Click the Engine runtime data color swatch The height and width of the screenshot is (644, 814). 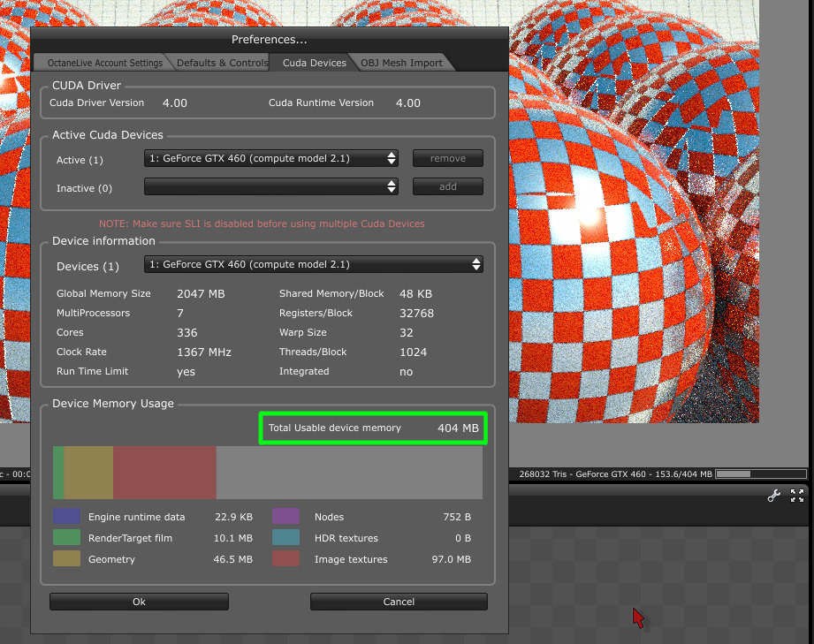coord(66,516)
